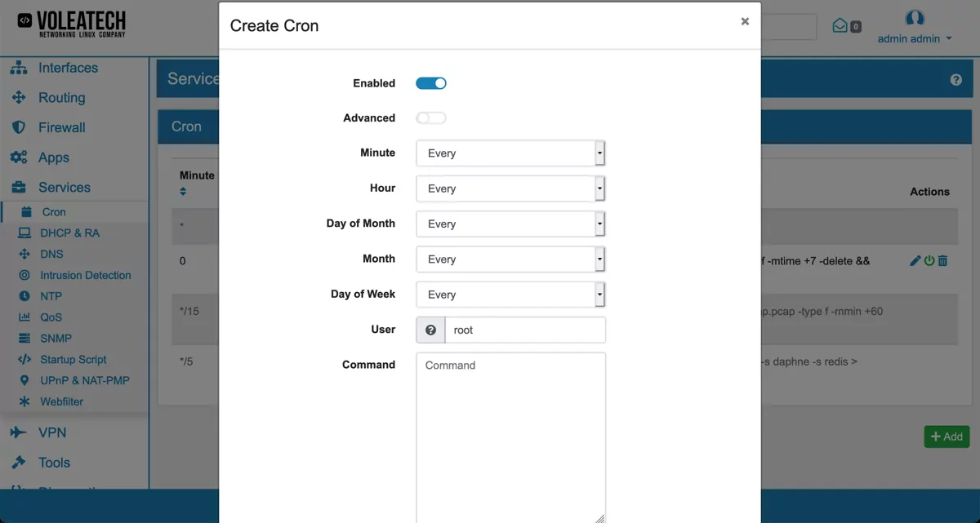Expand the admin admin account dropdown
Viewport: 980px width, 523px height.
(915, 37)
